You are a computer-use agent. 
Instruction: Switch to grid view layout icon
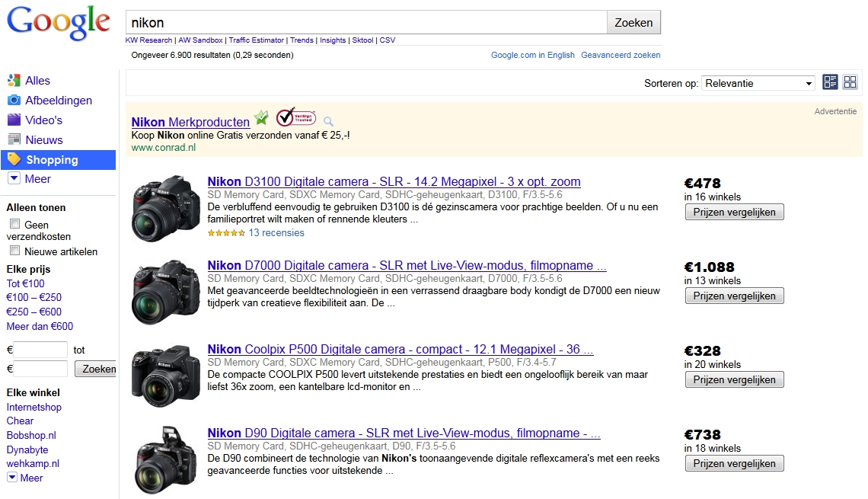click(850, 82)
